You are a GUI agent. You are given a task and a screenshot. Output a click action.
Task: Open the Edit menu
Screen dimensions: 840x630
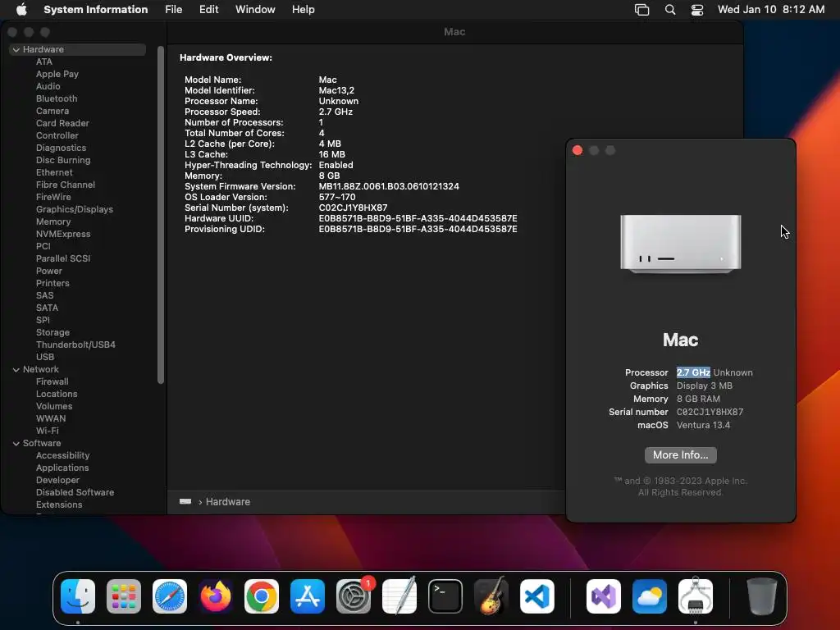[x=208, y=10]
